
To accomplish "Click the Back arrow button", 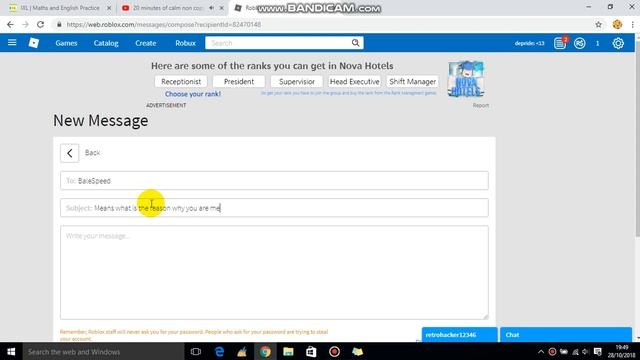I will (x=69, y=153).
